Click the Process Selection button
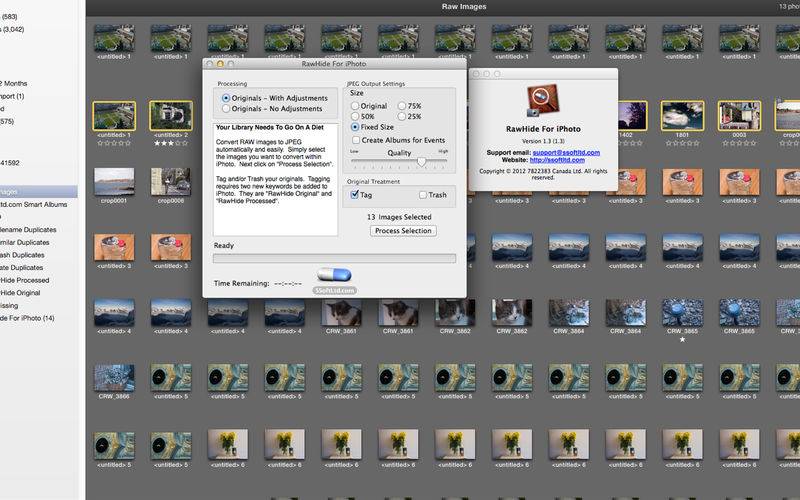This screenshot has height=500, width=800. point(403,231)
